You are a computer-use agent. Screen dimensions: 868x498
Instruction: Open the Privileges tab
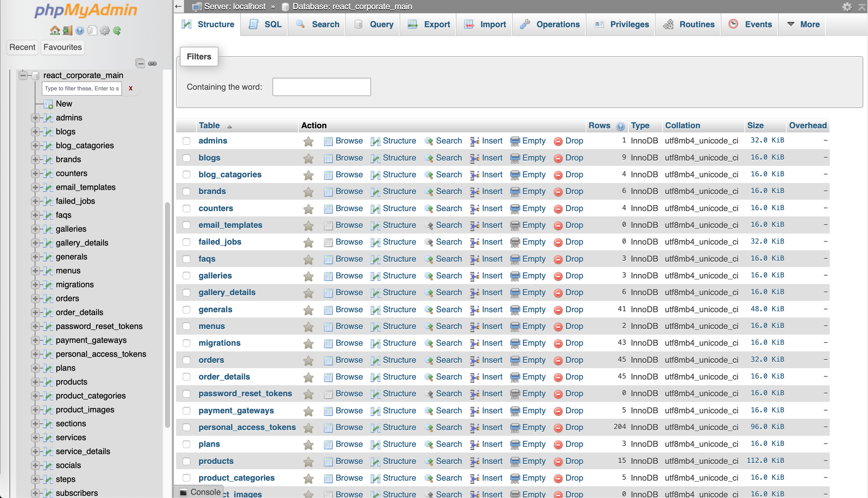pyautogui.click(x=621, y=24)
